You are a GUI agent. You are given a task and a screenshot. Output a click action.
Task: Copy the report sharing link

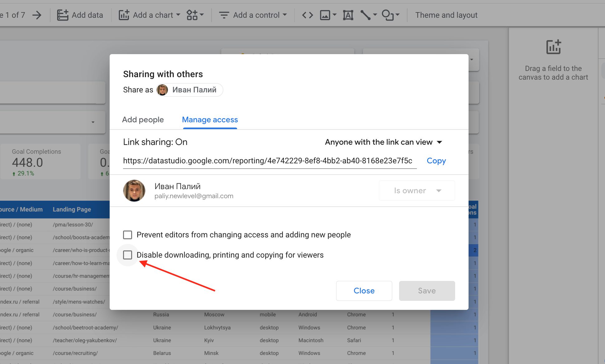click(436, 161)
